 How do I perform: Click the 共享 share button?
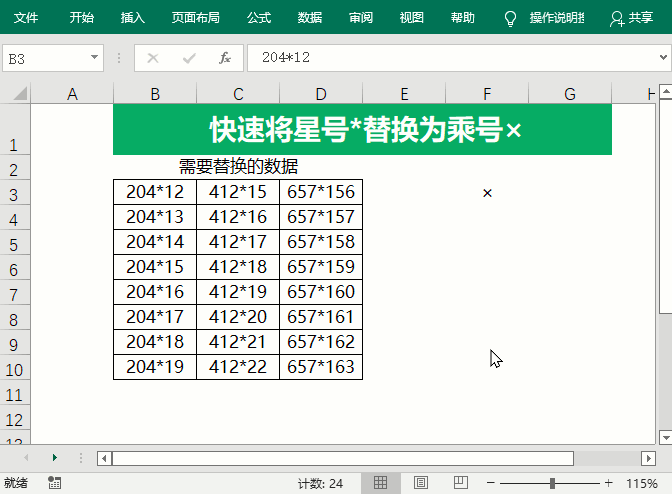[632, 18]
